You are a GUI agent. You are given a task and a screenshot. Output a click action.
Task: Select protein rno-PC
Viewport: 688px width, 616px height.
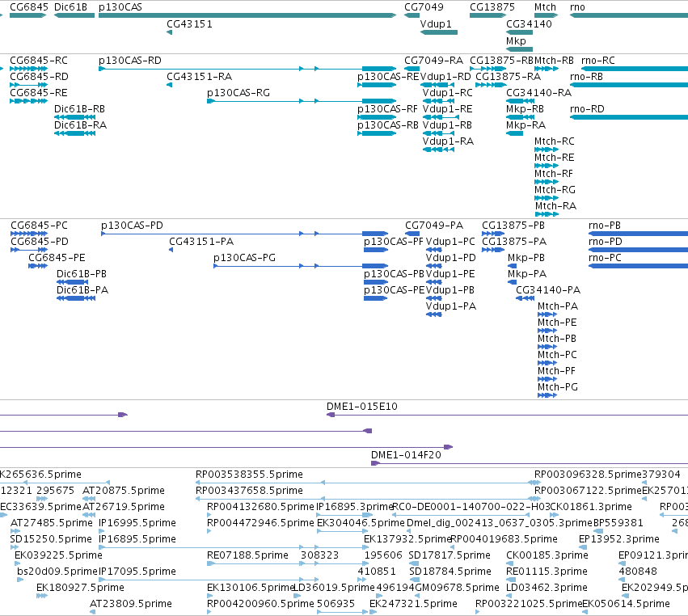605,258
